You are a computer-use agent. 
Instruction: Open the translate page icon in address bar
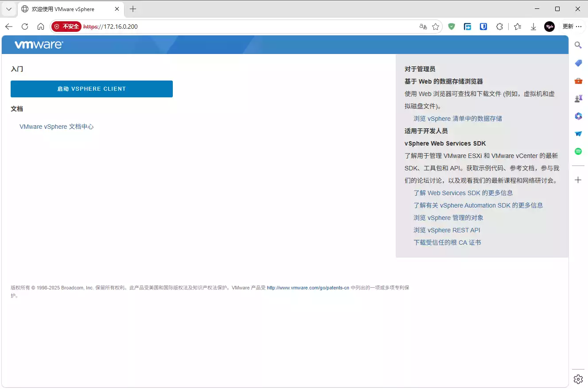[423, 27]
